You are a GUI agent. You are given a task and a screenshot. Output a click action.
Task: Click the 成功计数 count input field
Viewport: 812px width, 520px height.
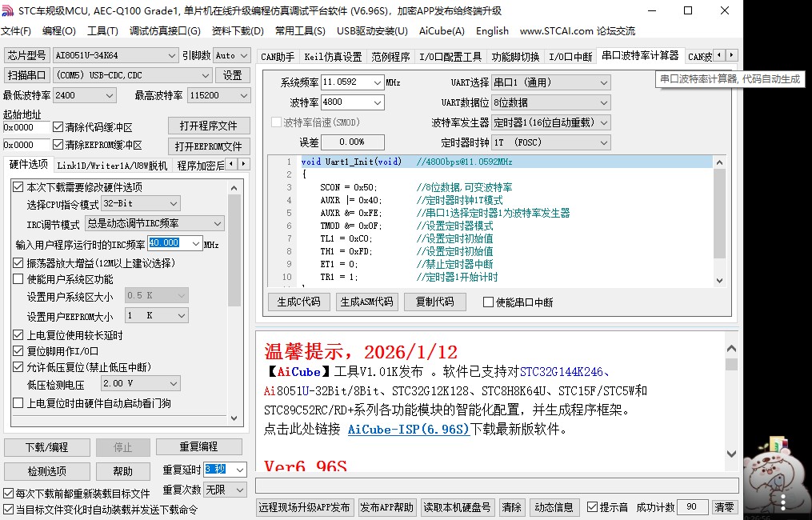pos(692,506)
